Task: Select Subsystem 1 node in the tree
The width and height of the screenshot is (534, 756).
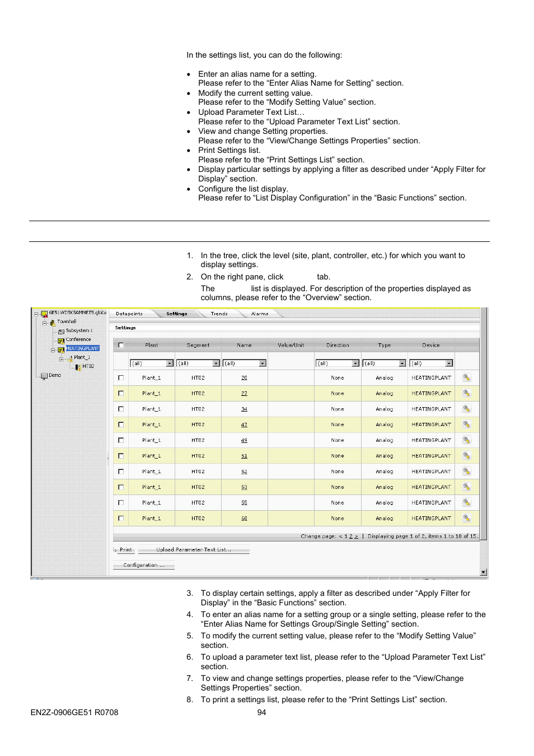Action: coord(79,331)
